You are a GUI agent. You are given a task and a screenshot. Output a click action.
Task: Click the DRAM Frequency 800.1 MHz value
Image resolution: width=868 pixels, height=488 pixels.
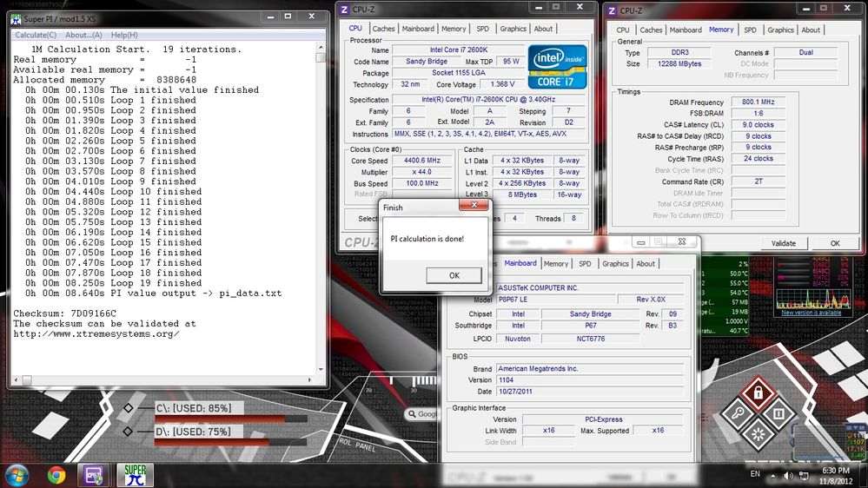(x=758, y=102)
